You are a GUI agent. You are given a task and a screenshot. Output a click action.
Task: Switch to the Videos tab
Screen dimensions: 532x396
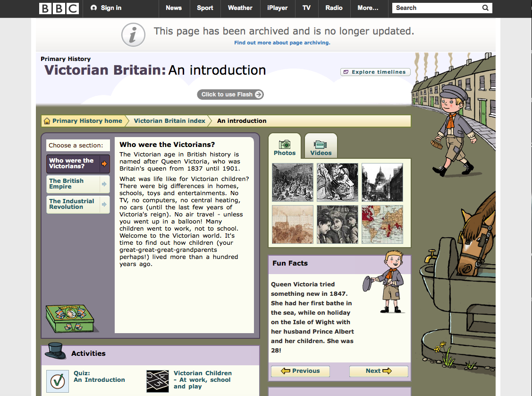(x=321, y=147)
